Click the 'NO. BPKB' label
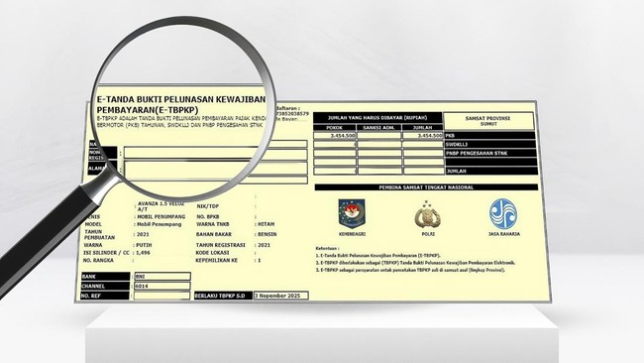The height and width of the screenshot is (363, 644). pos(208,216)
